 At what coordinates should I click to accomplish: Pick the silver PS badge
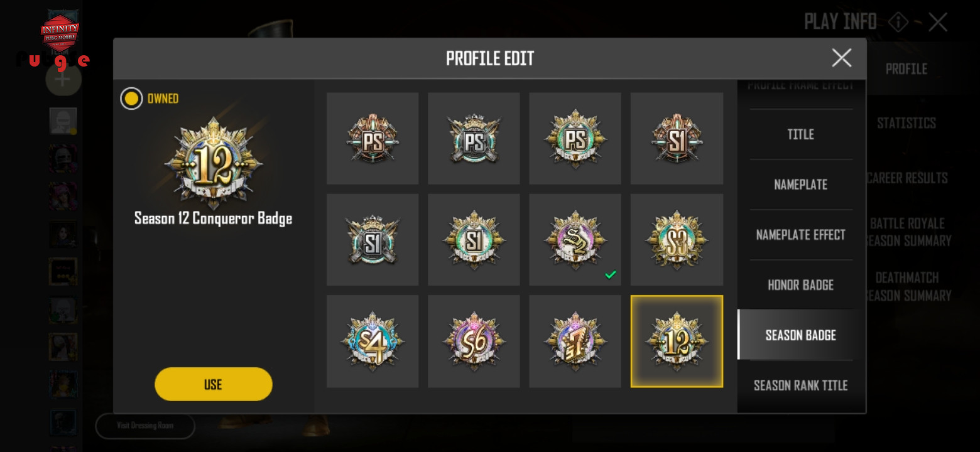(x=474, y=139)
